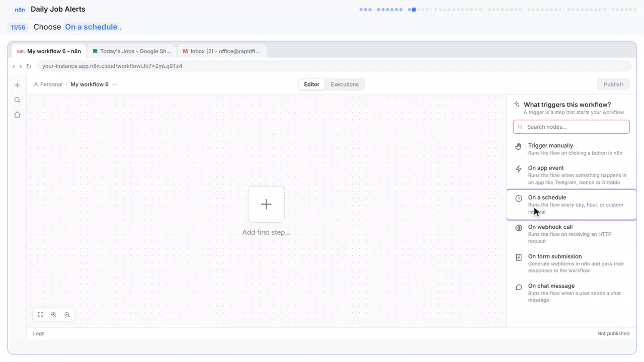Click the plus icon in left sidebar
Image resolution: width=644 pixels, height=362 pixels.
(17, 85)
